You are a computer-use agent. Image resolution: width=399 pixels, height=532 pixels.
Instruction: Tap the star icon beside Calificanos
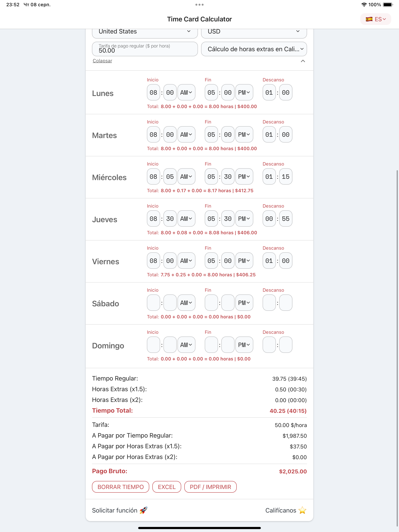click(302, 510)
